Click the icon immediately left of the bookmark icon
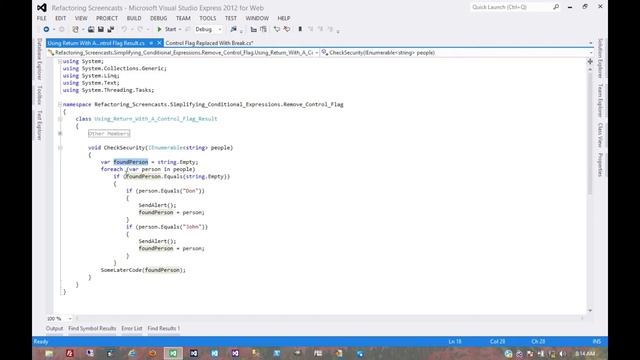 287,29
